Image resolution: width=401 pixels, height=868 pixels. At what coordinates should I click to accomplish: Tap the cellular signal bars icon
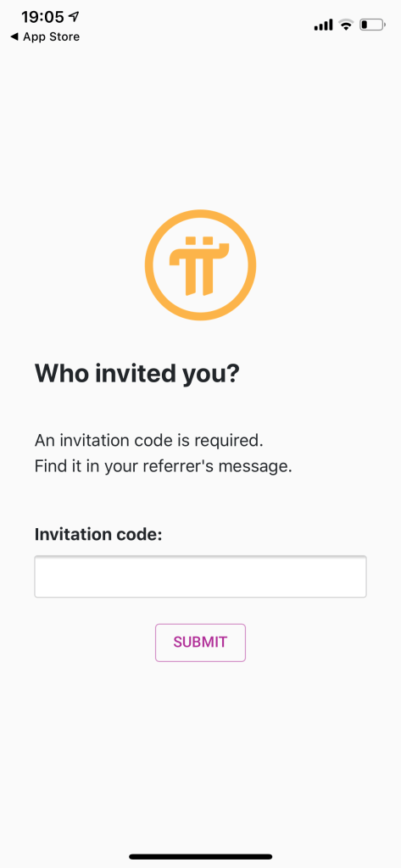pyautogui.click(x=323, y=25)
